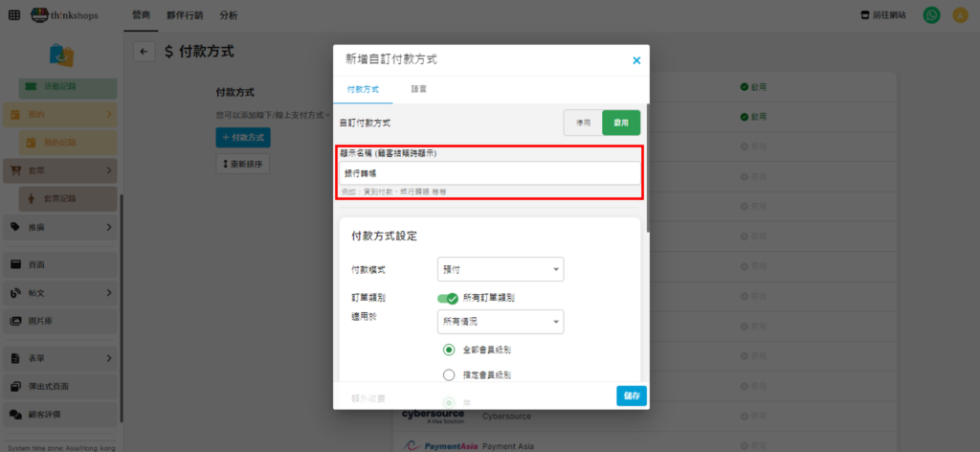The height and width of the screenshot is (452, 980).
Task: Switch to the 語言 tab
Action: pyautogui.click(x=419, y=89)
